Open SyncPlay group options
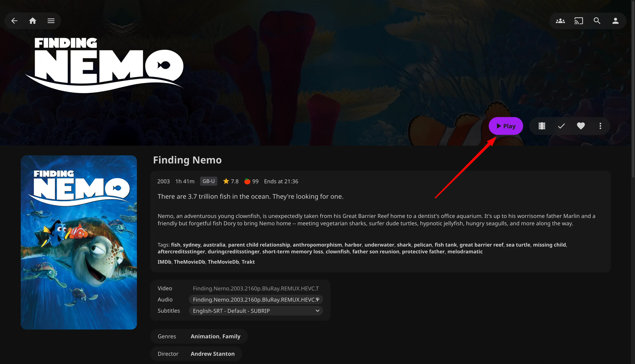The width and height of the screenshot is (635, 364). [560, 21]
